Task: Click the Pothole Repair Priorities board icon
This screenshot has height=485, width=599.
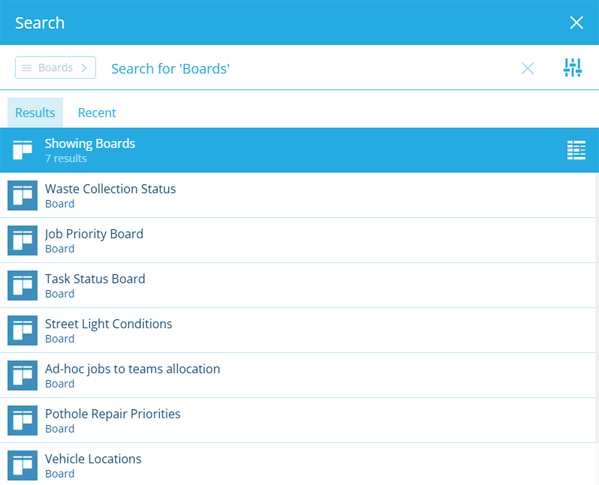Action: point(23,420)
